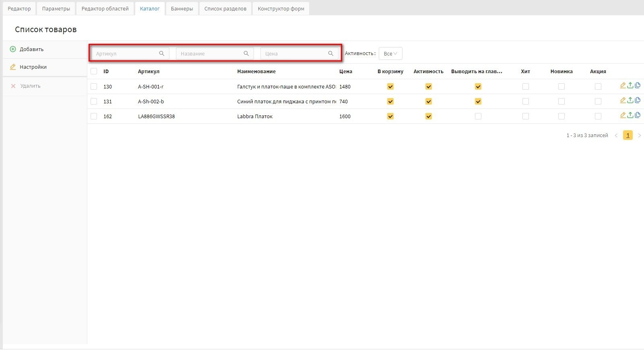Image resolution: width=644 pixels, height=351 pixels.
Task: Enable the Хит checkbox for product 130
Action: coord(526,86)
